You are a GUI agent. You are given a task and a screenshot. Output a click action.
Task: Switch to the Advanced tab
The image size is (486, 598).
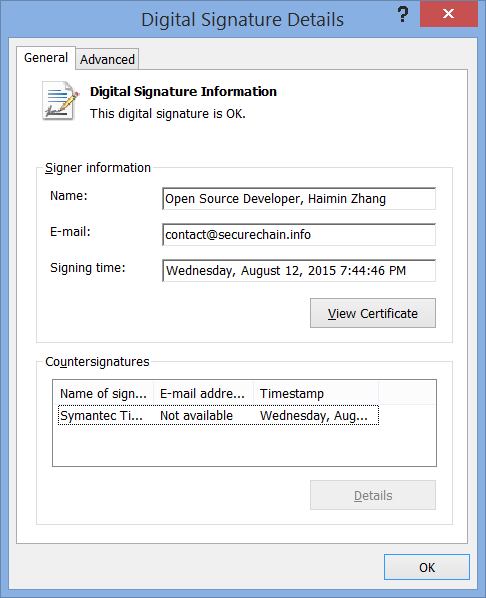(x=107, y=59)
